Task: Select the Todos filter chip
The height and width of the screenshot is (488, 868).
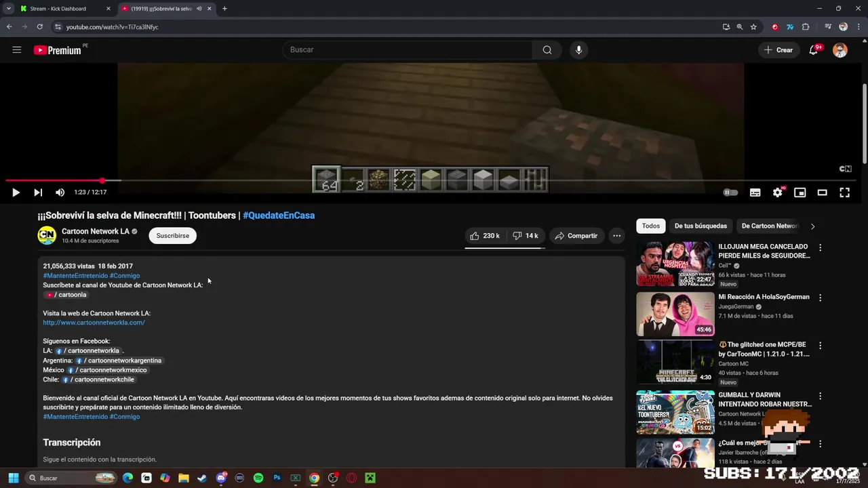Action: (x=651, y=226)
